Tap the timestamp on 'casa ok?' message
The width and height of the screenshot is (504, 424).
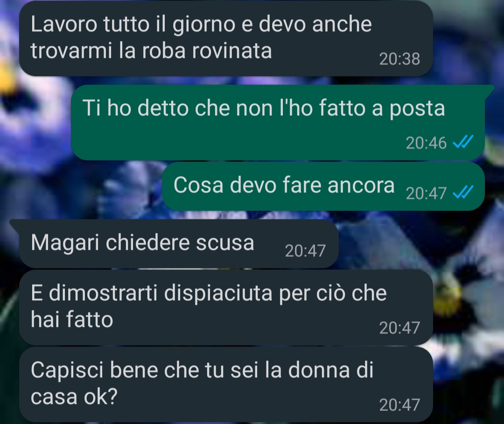[x=399, y=405]
